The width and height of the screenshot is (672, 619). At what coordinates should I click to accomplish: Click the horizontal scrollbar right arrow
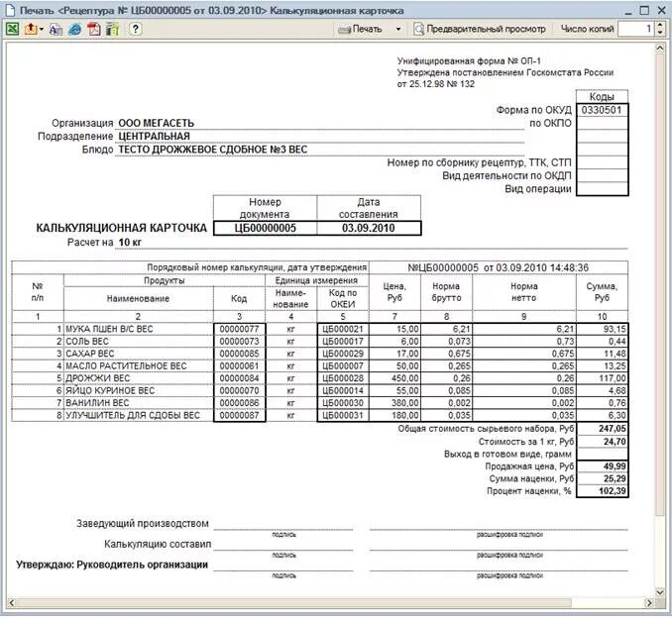[x=649, y=603]
